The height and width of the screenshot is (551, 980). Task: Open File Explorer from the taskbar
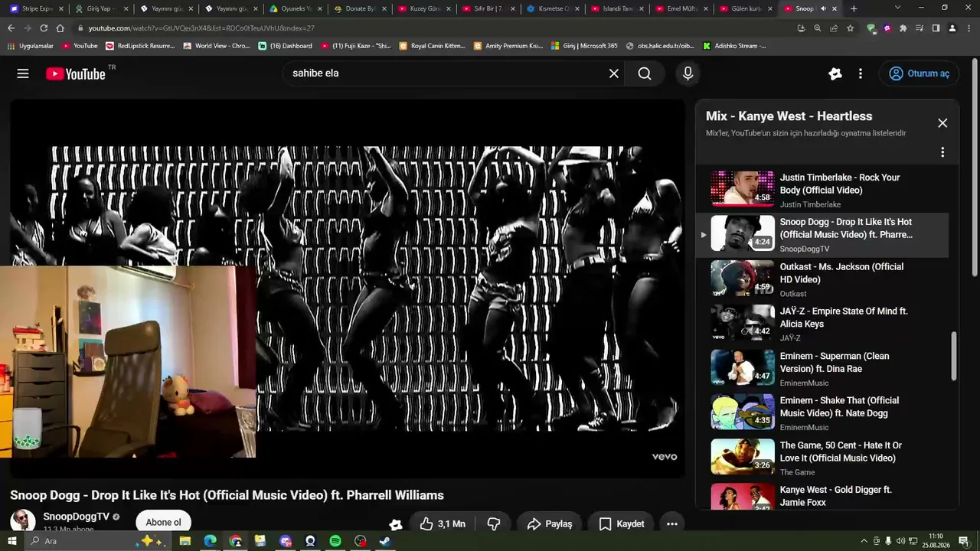[x=185, y=541]
